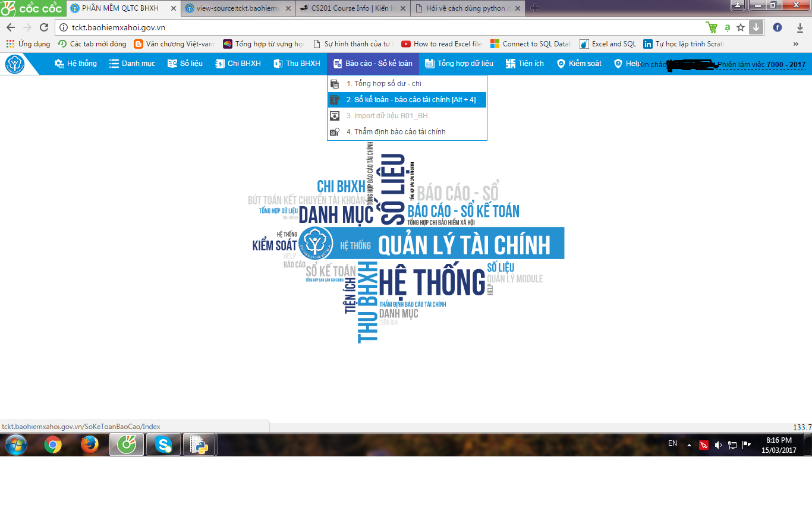This screenshot has width=812, height=517.
Task: Open the Cốc Cốc download arrow button
Action: 756,27
